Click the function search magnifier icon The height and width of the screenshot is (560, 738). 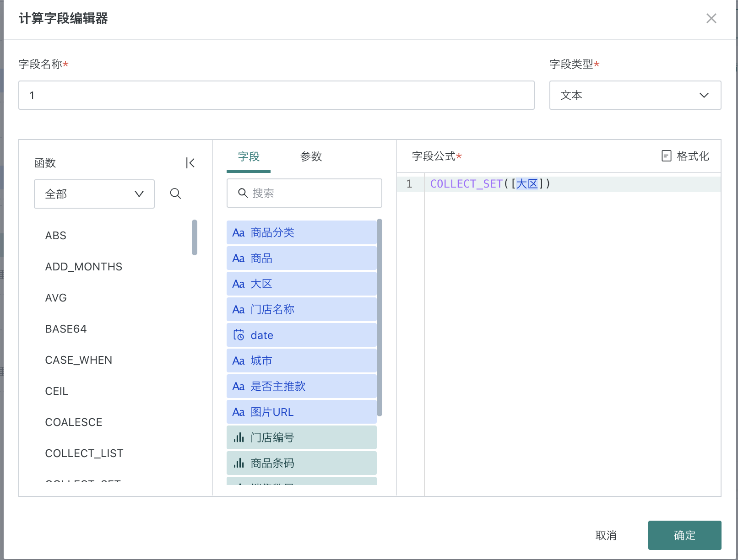(x=175, y=194)
